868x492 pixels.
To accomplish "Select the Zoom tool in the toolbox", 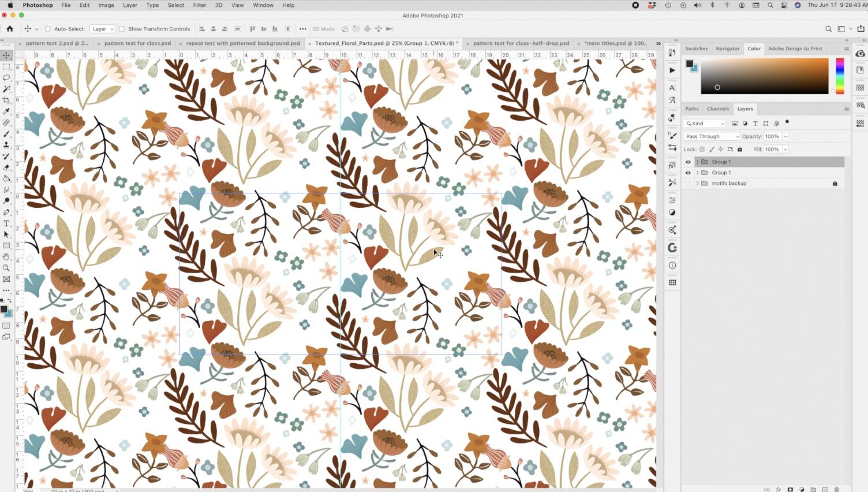I will coord(6,268).
